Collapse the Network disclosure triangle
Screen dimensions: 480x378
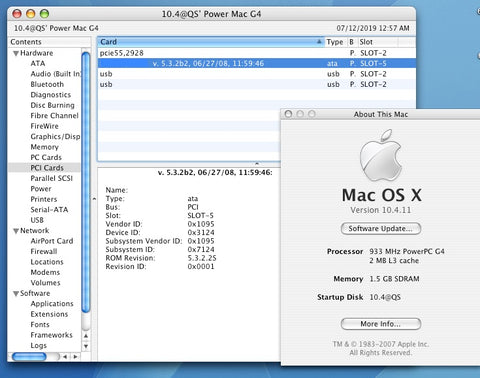(16, 231)
